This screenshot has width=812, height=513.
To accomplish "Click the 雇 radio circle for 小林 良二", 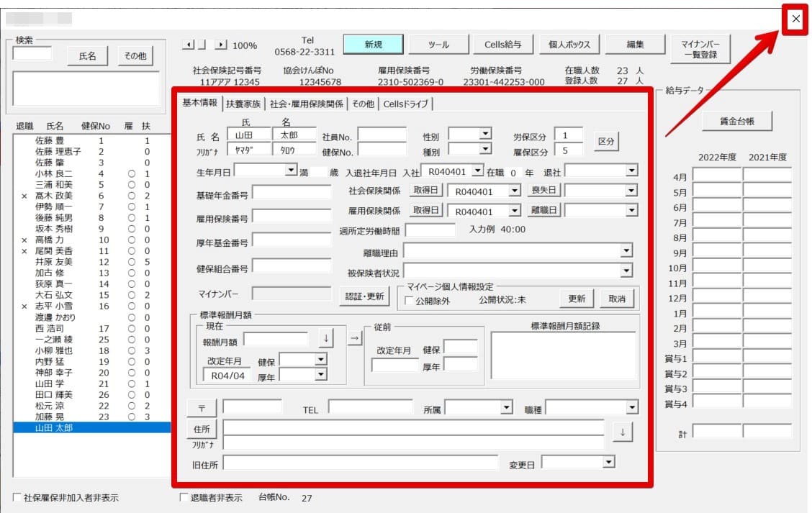I will point(132,174).
